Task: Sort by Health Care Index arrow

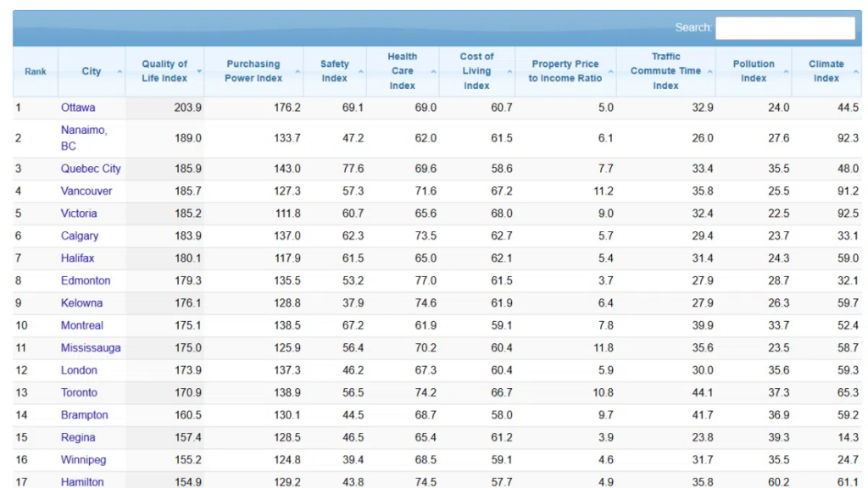Action: (434, 72)
